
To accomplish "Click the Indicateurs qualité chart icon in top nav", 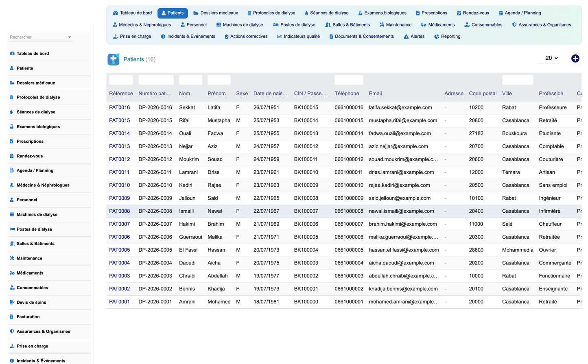I will 280,37.
